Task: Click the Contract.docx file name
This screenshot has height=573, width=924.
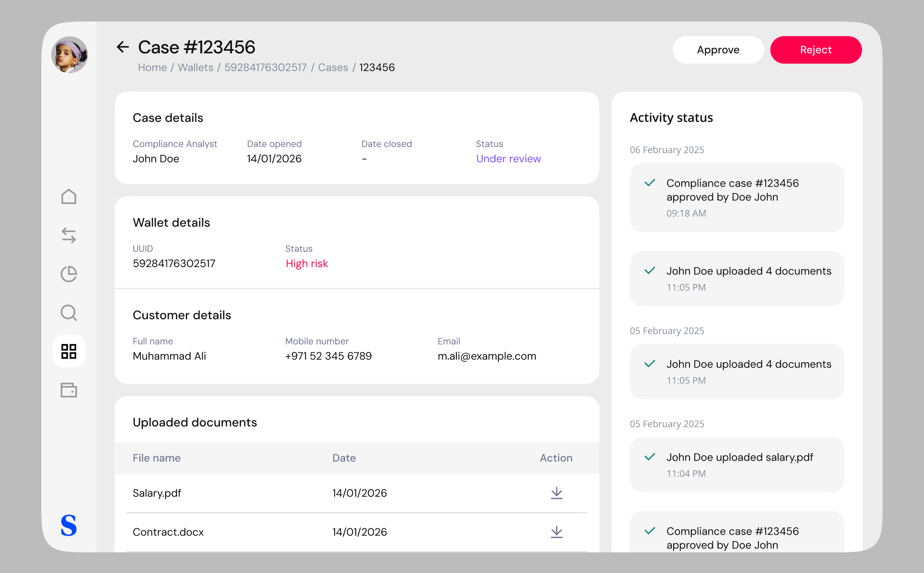Action: pyautogui.click(x=168, y=532)
